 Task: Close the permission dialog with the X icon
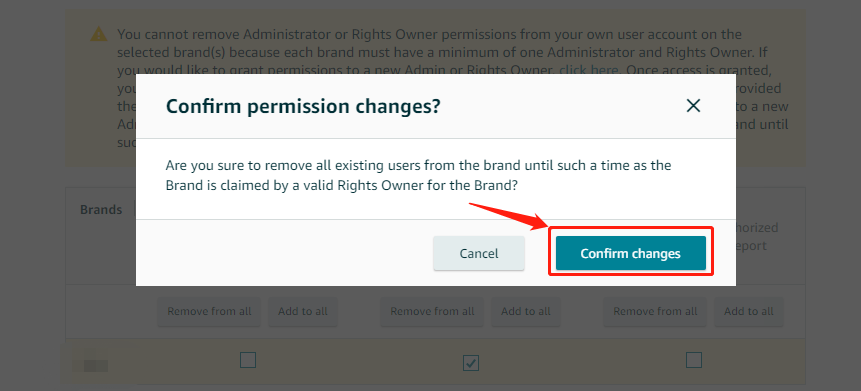[x=693, y=105]
